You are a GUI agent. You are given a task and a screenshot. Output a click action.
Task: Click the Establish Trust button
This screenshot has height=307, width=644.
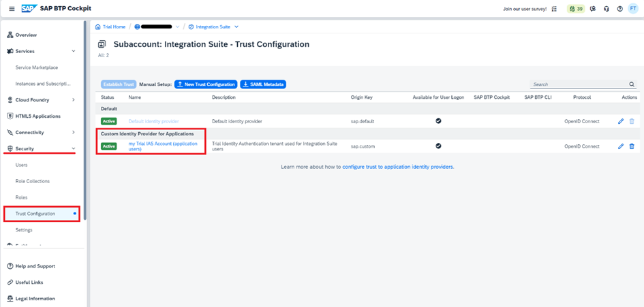pyautogui.click(x=119, y=84)
